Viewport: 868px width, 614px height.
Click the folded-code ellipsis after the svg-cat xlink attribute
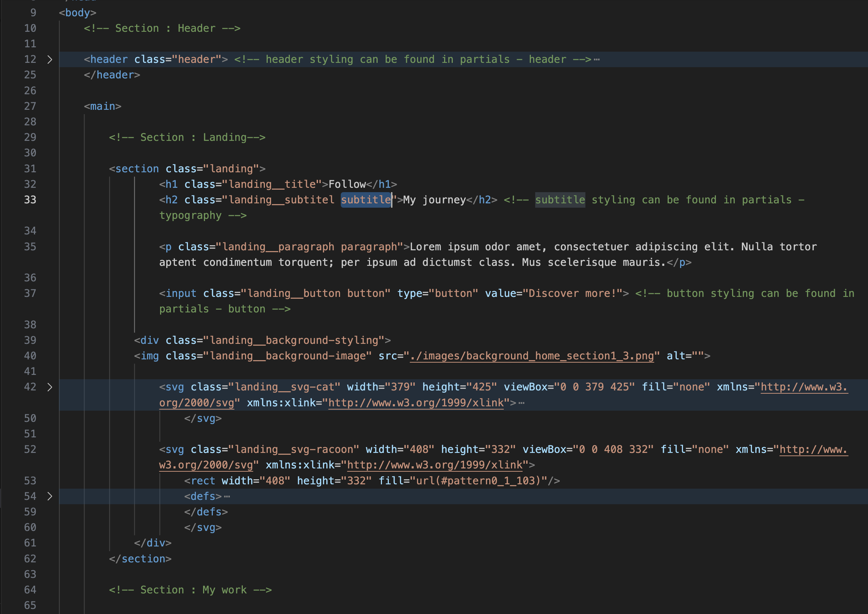click(521, 403)
